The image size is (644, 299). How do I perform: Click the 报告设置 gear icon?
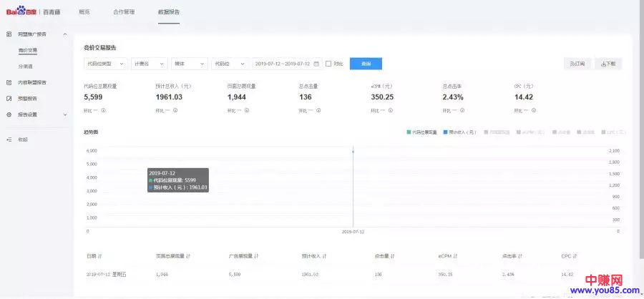(9, 114)
